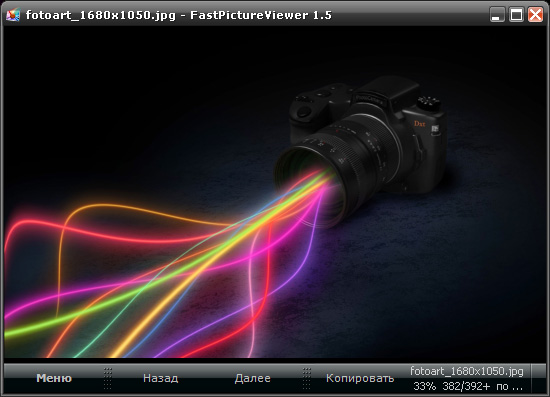Screen dimensions: 550x397
Task: Click the fotoart_1680x1050.jpg file name in status panel
Action: [467, 371]
